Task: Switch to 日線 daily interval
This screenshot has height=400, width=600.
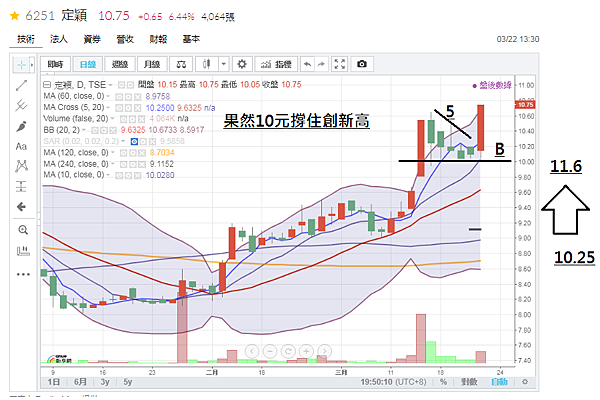Action: pos(88,64)
